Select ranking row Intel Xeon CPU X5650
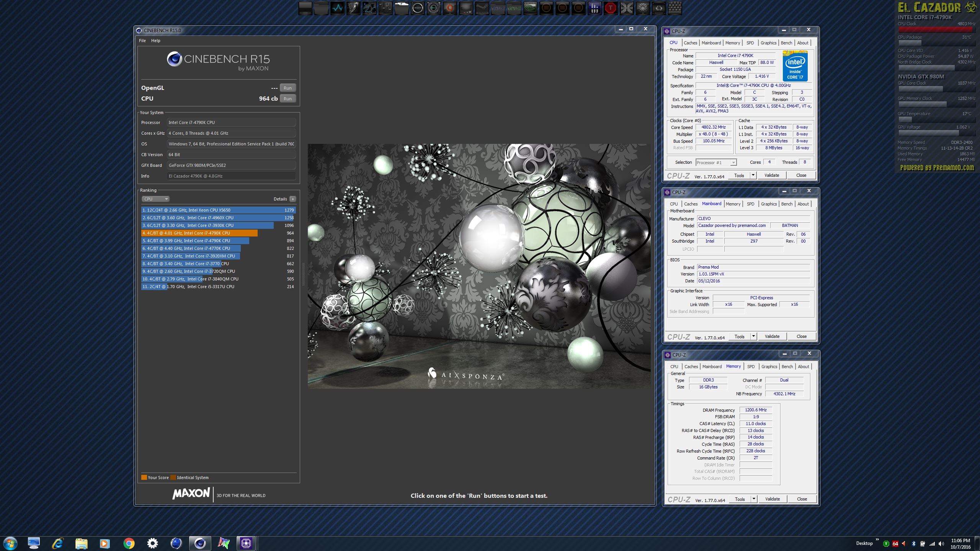This screenshot has width=980, height=551. 218,210
